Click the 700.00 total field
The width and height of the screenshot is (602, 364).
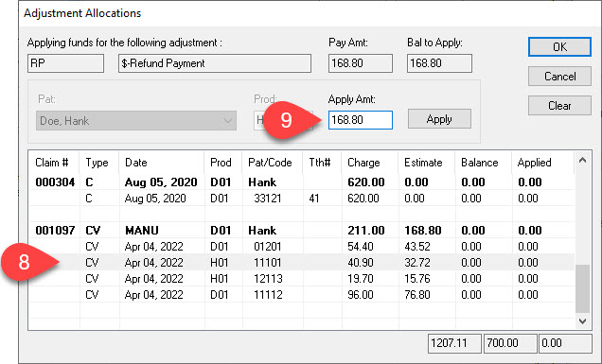coord(510,343)
